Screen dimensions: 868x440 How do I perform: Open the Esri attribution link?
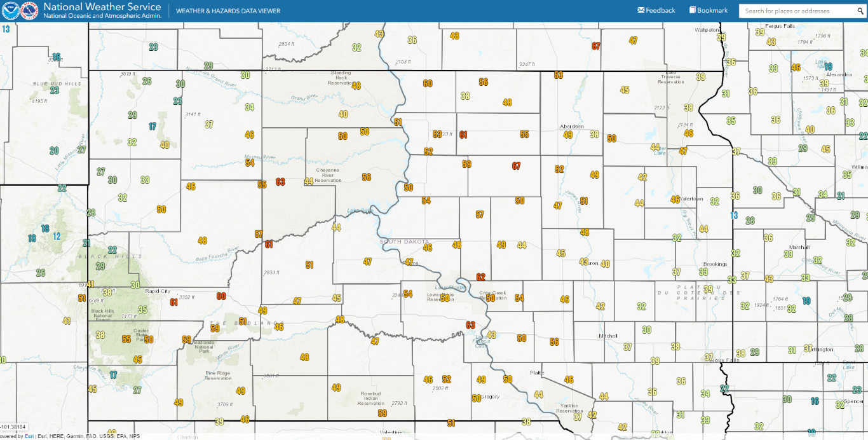[29, 436]
